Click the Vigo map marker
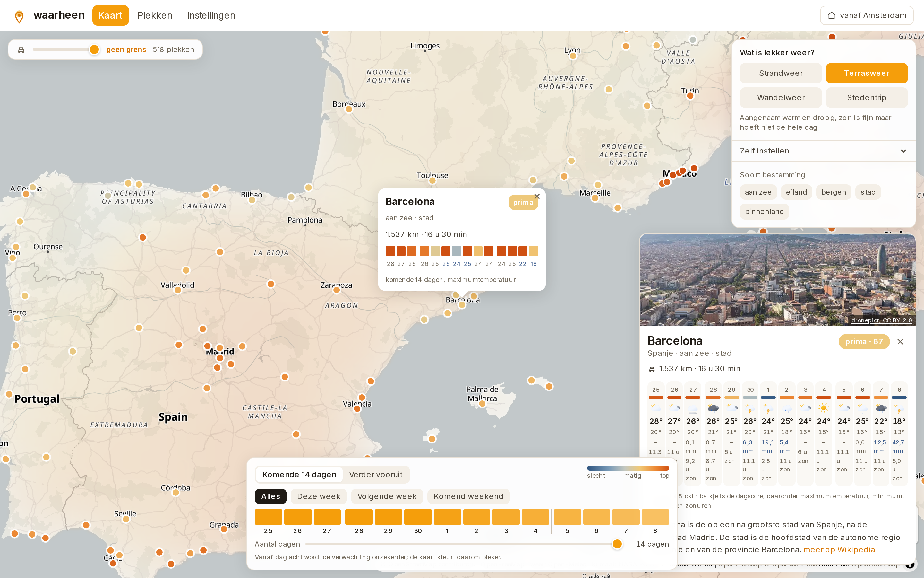This screenshot has width=924, height=578. (13, 258)
